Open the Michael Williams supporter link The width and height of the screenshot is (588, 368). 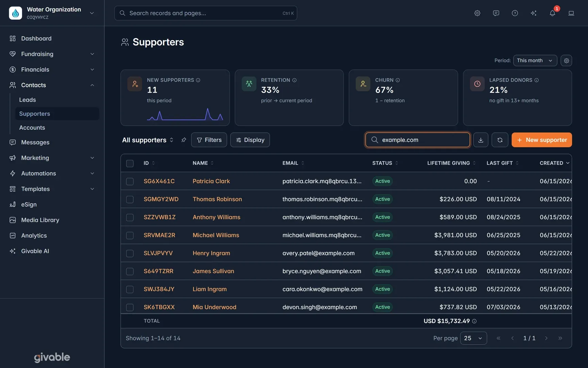[x=216, y=235]
